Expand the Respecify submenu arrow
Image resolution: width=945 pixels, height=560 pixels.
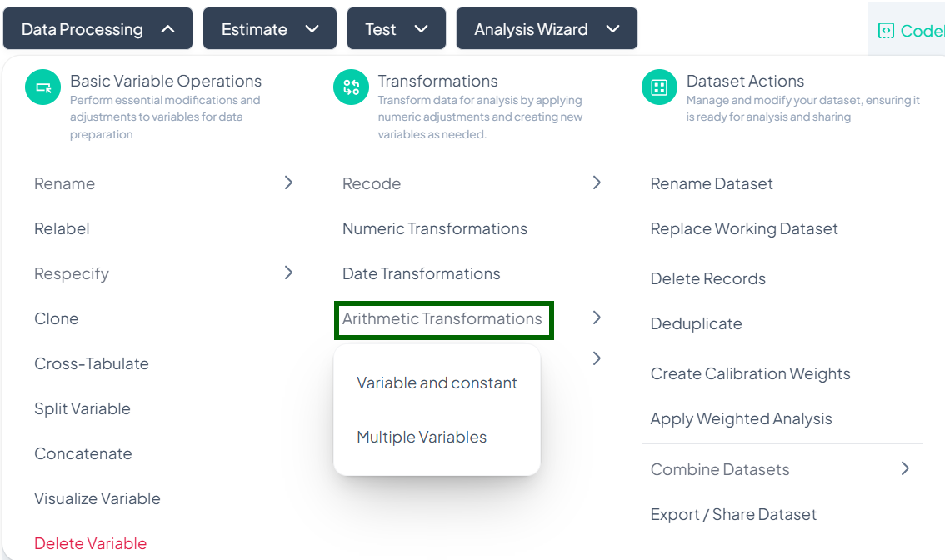tap(288, 272)
